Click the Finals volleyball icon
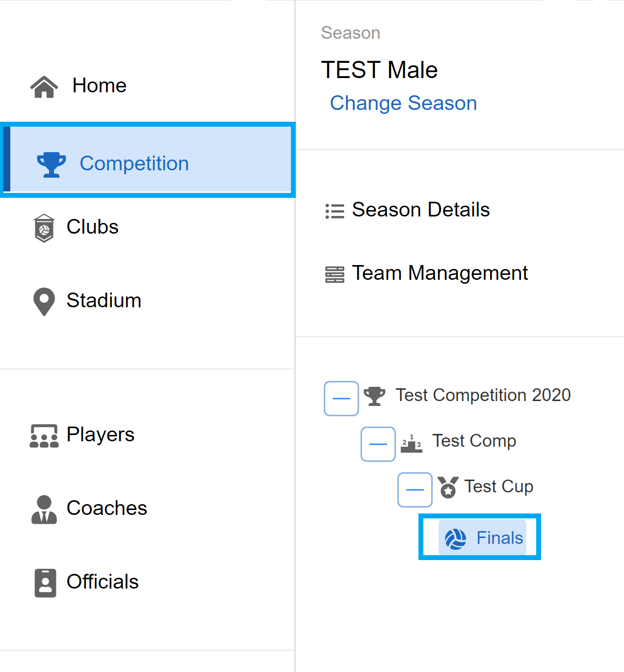This screenshot has height=672, width=624. point(455,539)
